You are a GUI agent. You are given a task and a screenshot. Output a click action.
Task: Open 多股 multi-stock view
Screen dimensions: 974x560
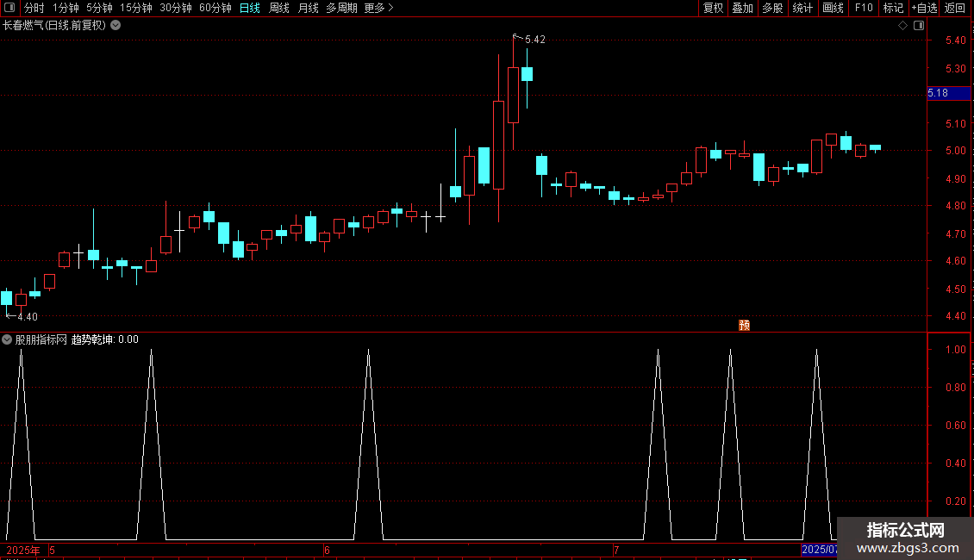(x=772, y=8)
